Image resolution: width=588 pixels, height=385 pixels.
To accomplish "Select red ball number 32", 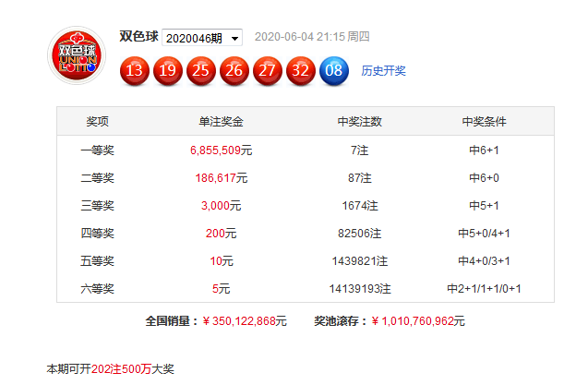I will tap(301, 70).
